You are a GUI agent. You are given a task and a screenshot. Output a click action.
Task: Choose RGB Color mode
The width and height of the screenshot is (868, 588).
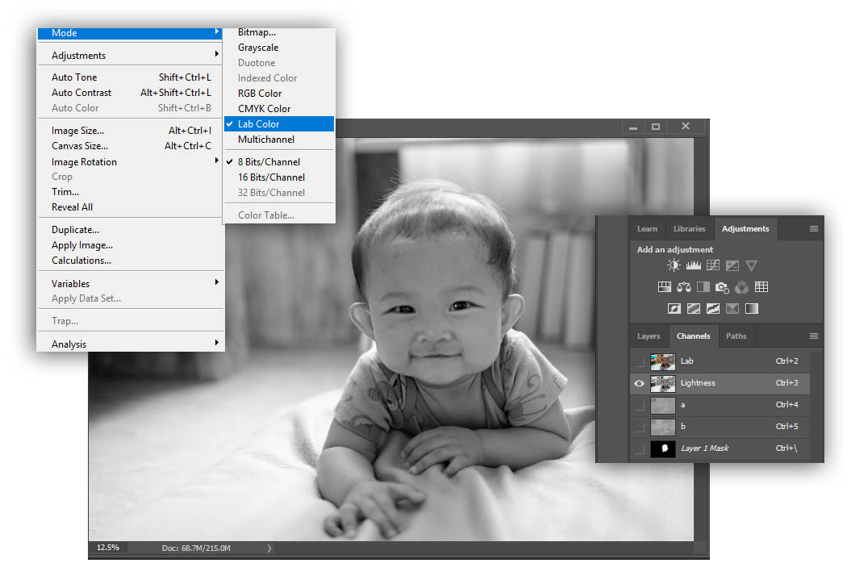[279, 94]
